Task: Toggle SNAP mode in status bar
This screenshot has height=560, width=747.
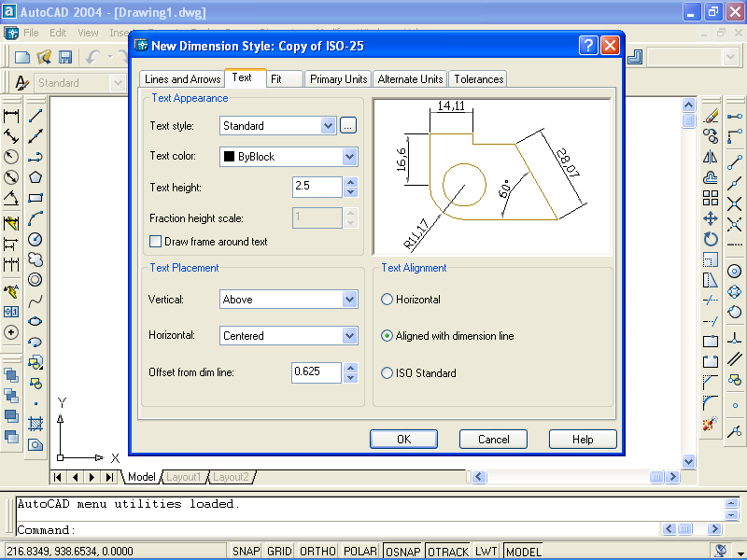Action: tap(246, 552)
